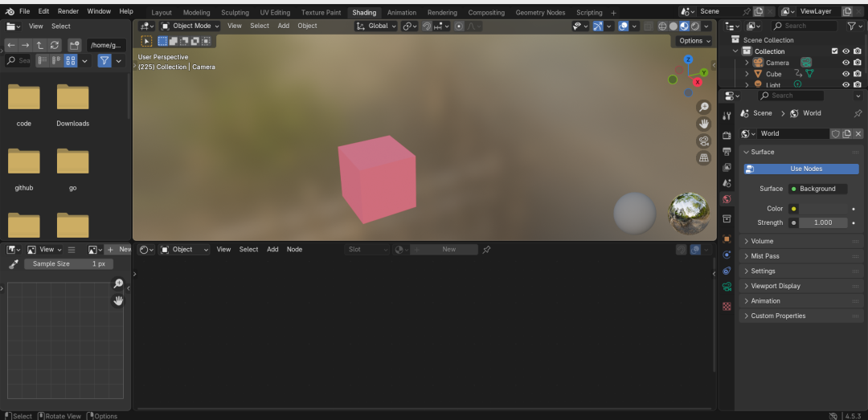Expand the Camera item in outliner

[747, 63]
